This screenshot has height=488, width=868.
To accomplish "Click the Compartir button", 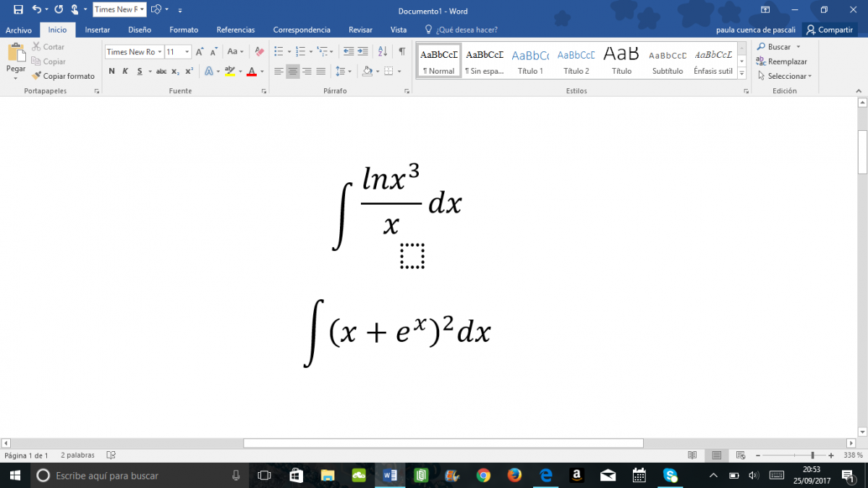I will pyautogui.click(x=830, y=30).
